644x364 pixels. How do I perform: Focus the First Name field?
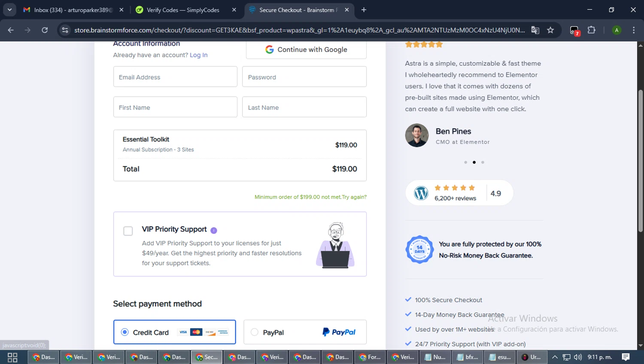click(175, 107)
